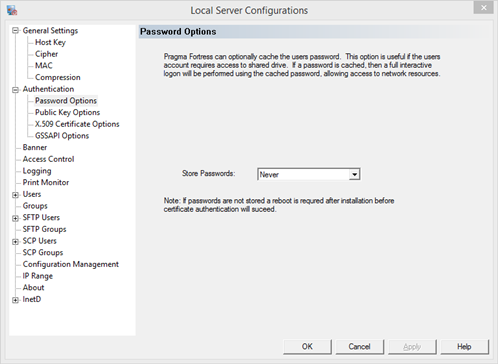Select the SCP Users tree item

point(39,241)
